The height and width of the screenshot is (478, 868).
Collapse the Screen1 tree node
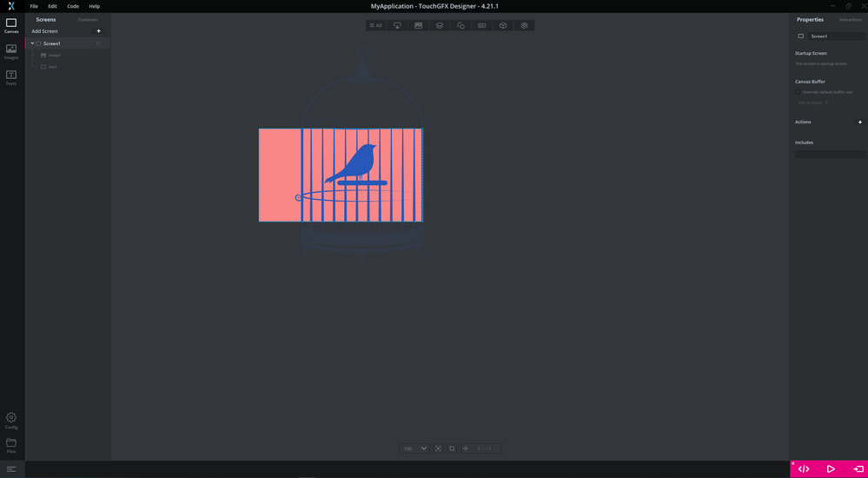point(33,43)
